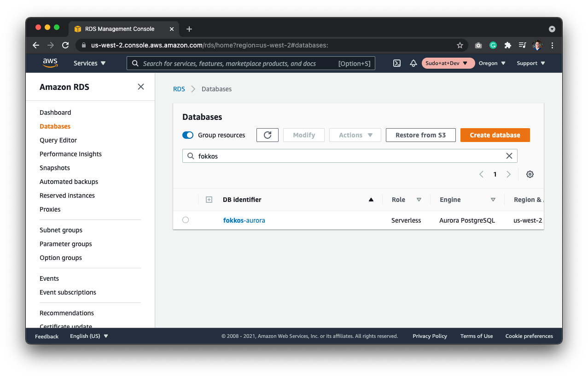Open AWS CloudShell terminal icon
588x378 pixels.
click(x=397, y=63)
